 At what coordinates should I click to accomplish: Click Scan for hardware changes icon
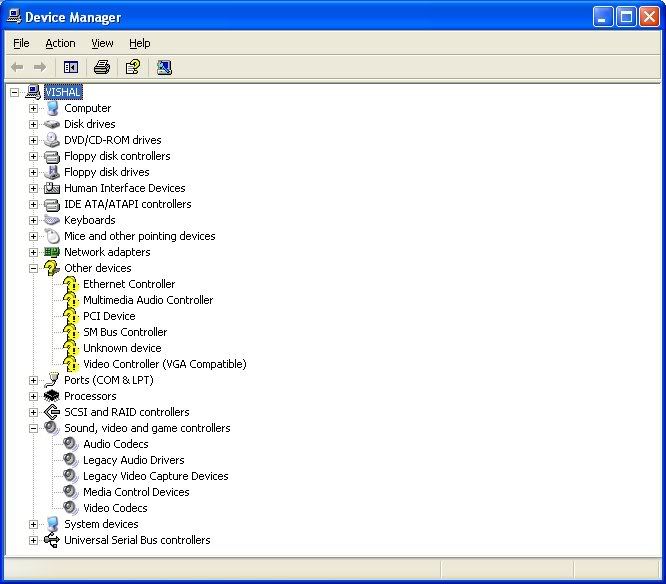164,67
